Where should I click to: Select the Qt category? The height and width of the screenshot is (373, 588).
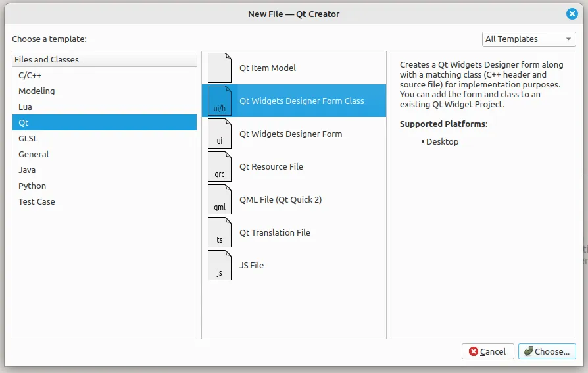[105, 122]
